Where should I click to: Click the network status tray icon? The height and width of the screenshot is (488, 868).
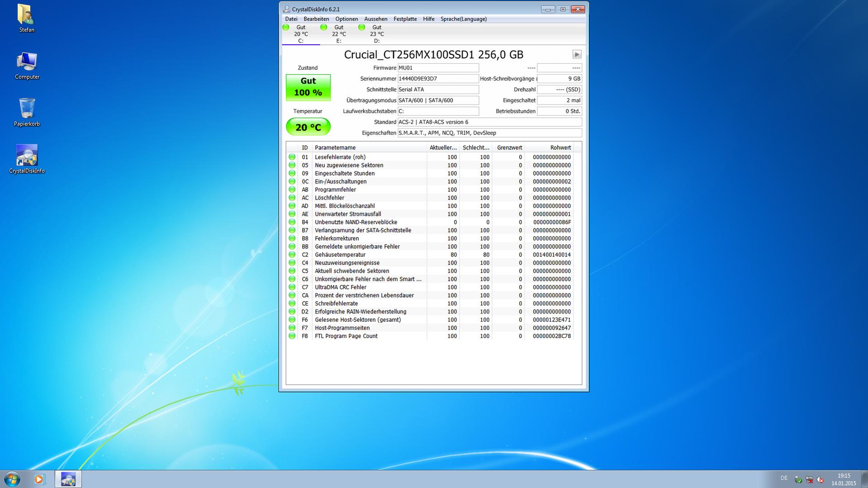[809, 479]
